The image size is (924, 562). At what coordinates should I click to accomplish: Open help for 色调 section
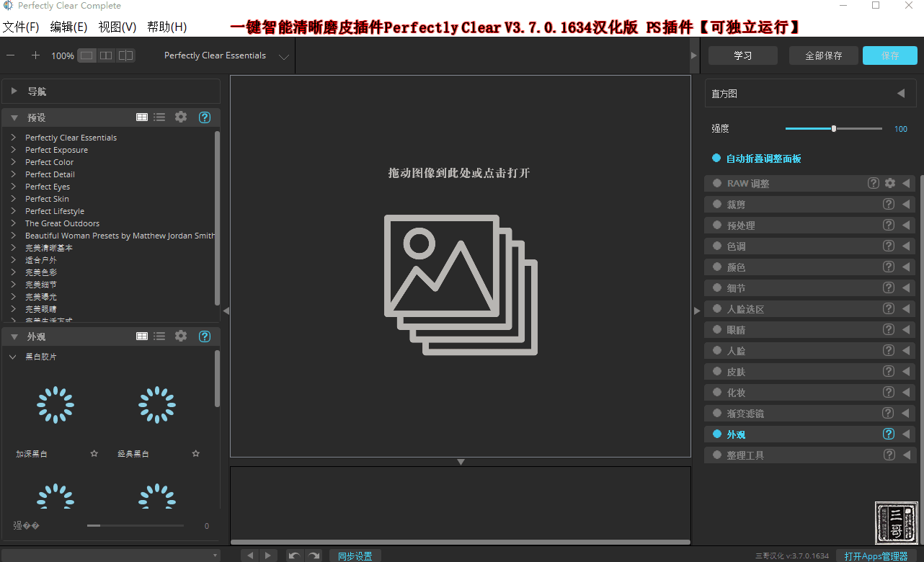coord(889,246)
